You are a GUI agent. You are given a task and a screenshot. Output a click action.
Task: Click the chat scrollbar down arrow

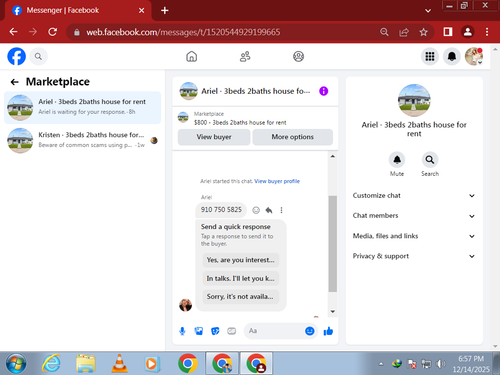332,311
